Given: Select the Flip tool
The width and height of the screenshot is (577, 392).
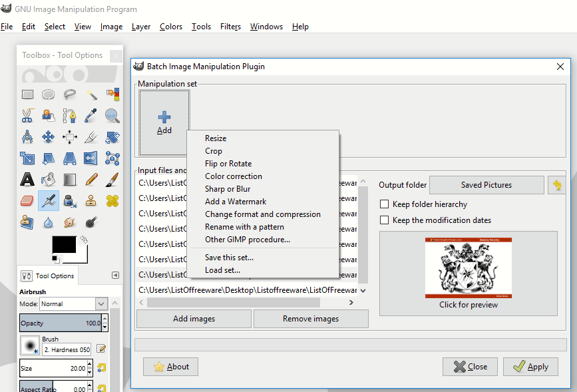Looking at the screenshot, I should point(91,158).
